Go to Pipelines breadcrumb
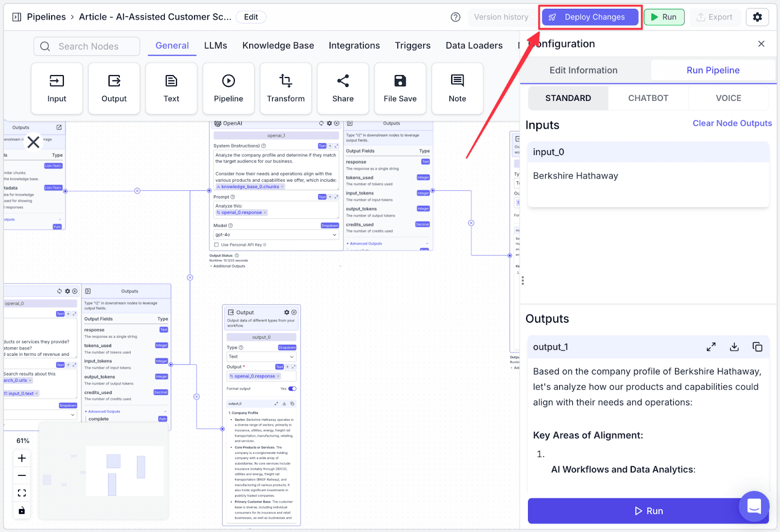The height and width of the screenshot is (532, 780). coord(46,17)
